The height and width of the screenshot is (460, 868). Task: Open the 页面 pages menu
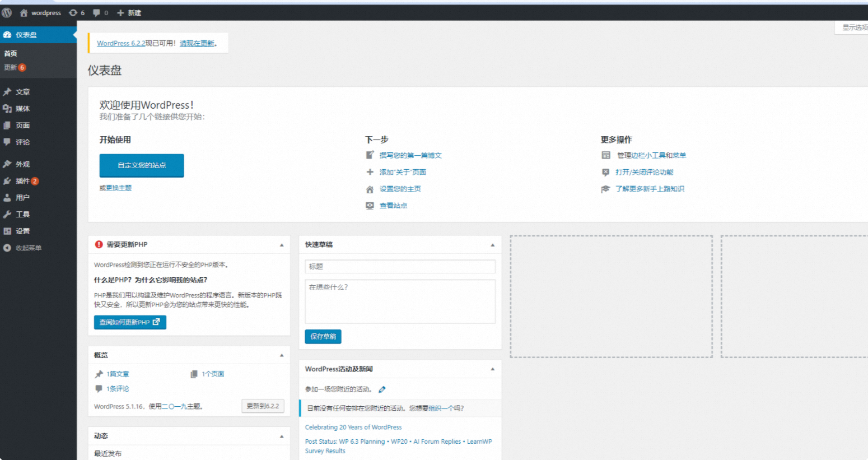point(38,126)
